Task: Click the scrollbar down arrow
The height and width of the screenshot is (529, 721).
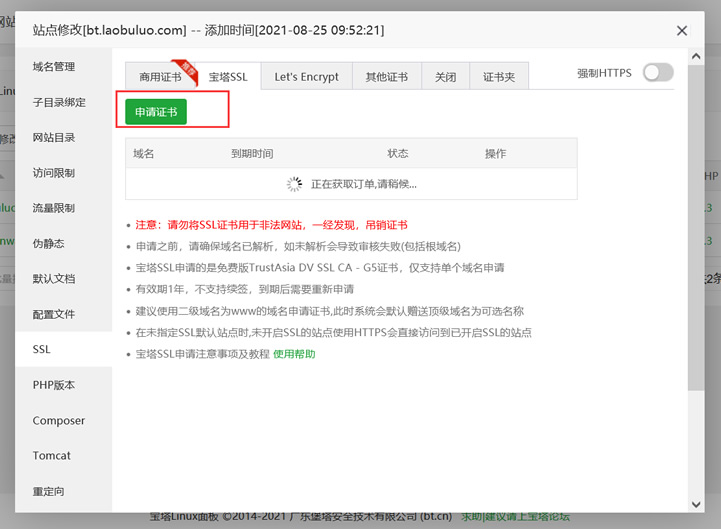Action: (x=696, y=504)
